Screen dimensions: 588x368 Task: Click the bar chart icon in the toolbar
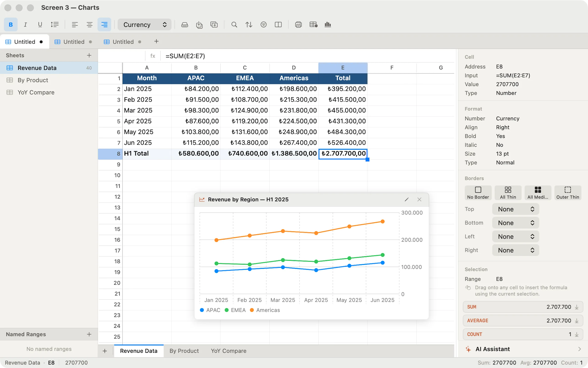coord(328,25)
